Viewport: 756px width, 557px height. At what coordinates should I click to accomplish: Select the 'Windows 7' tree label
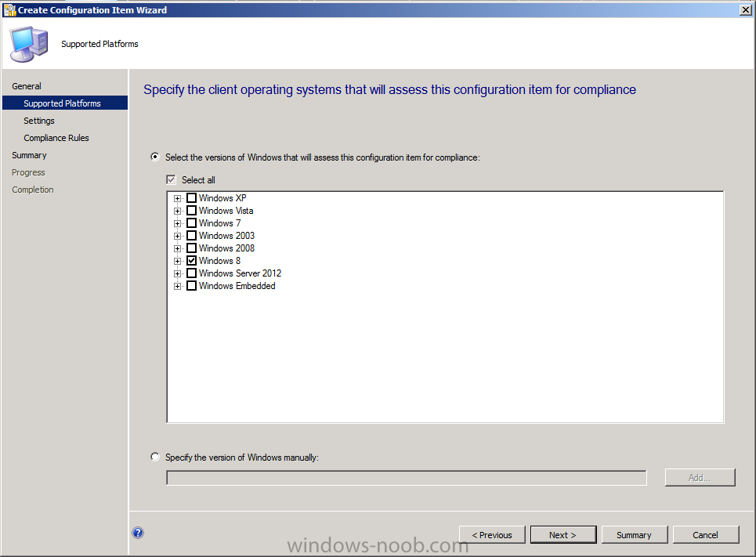220,222
